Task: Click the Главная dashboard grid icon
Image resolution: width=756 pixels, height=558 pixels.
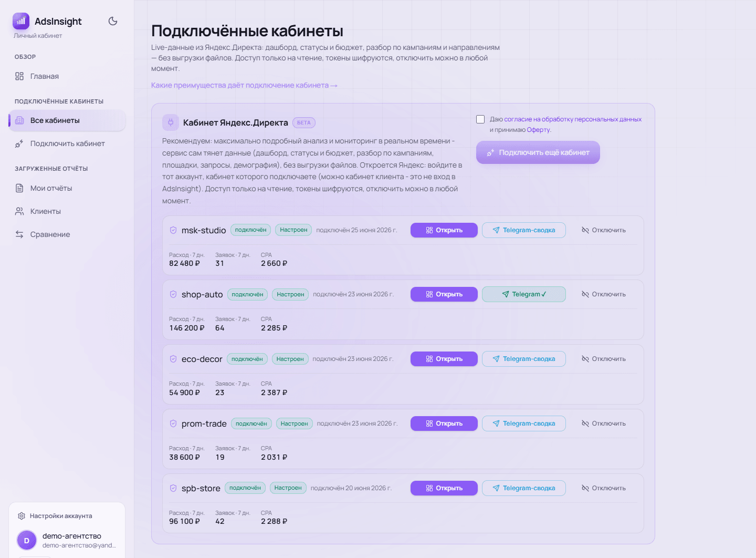Action: tap(19, 76)
